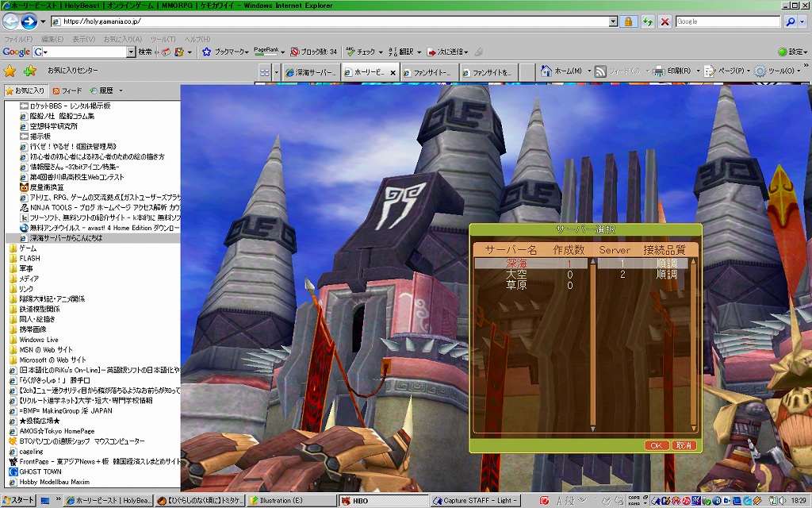The image size is (812, 508).
Task: Refresh the page with green arrows icon
Action: pos(647,21)
